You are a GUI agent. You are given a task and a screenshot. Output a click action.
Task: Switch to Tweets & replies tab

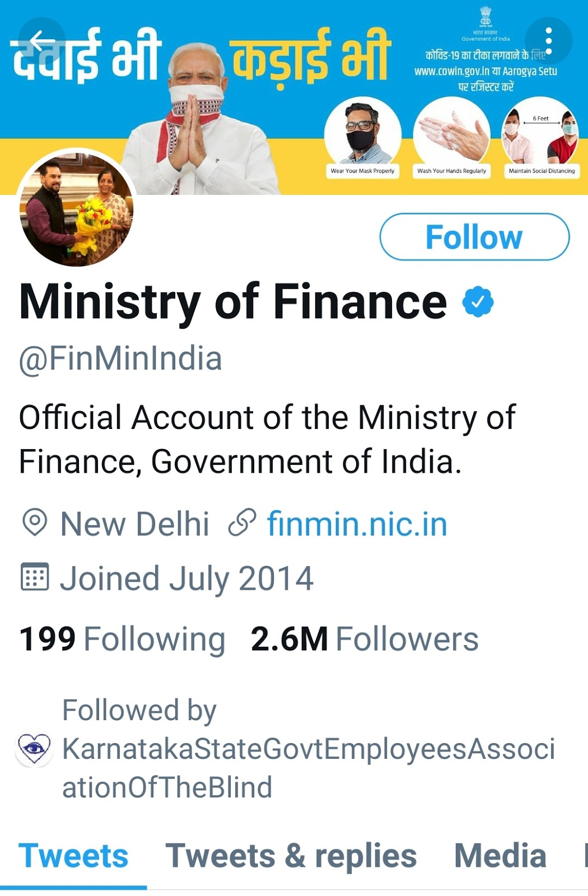291,856
